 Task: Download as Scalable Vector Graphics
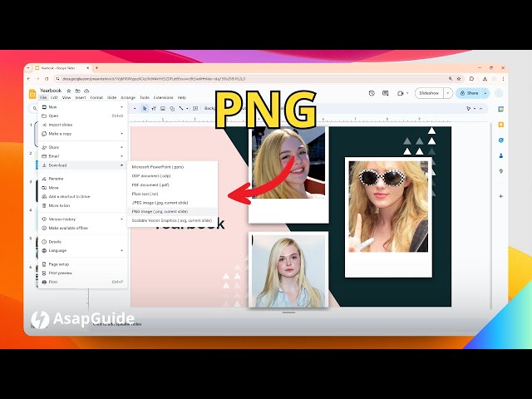coord(172,220)
